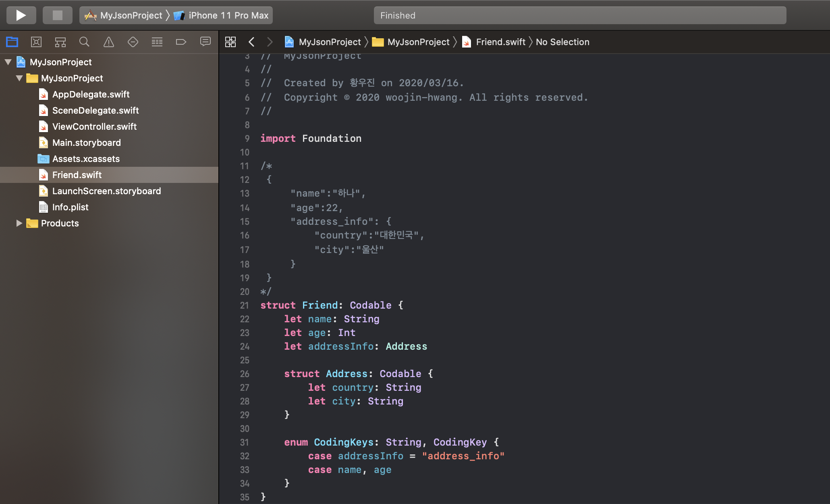830x504 pixels.
Task: Expand the Products folder
Action: pyautogui.click(x=19, y=223)
